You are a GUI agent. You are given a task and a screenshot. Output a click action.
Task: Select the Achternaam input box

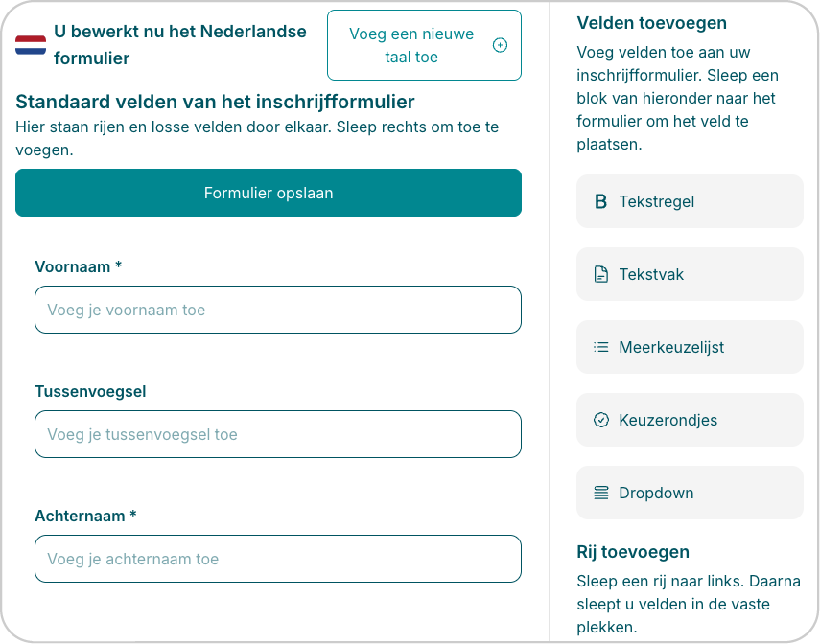click(x=278, y=559)
